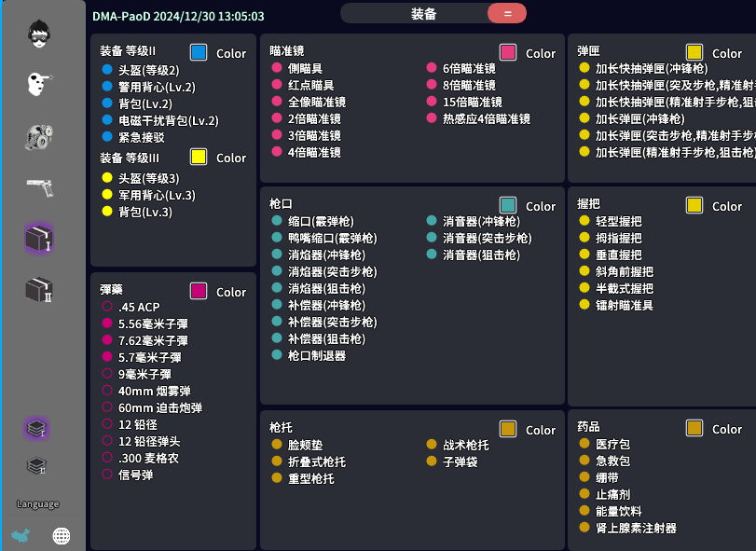Click the Language label
The image size is (756, 551).
[37, 504]
